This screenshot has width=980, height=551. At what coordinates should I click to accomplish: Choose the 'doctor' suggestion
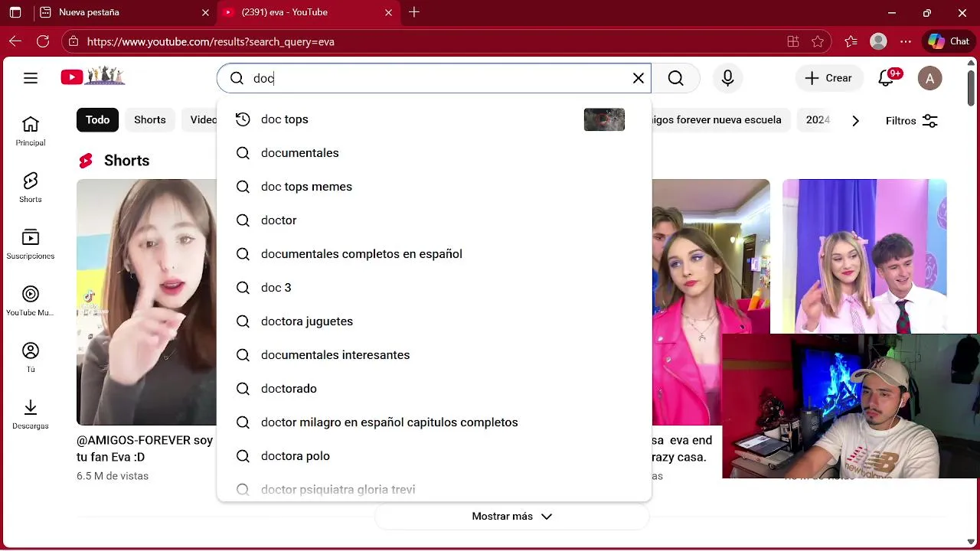tap(434, 220)
